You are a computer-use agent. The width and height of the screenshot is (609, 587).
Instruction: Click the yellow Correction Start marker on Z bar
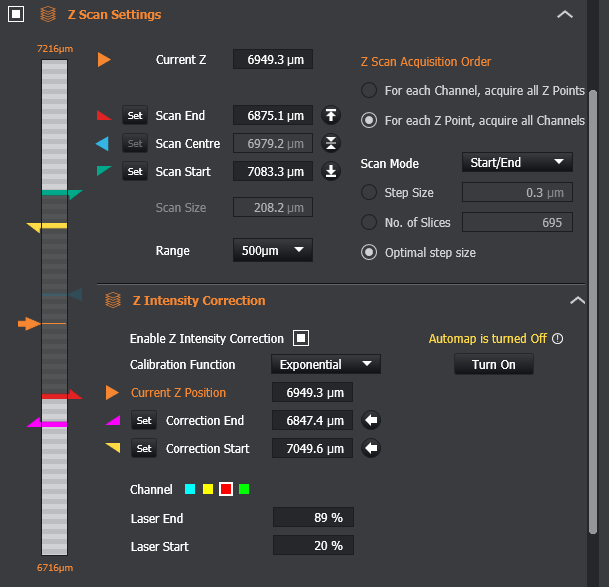(34, 227)
